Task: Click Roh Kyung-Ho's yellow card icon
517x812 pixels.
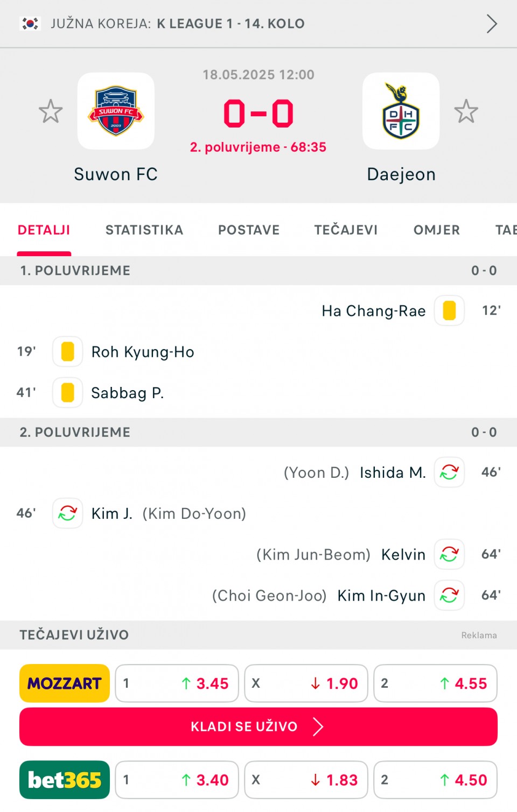Action: click(67, 351)
